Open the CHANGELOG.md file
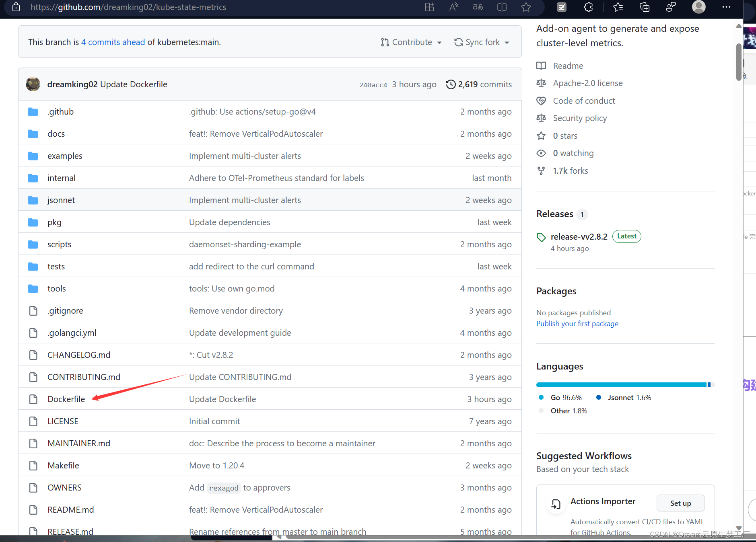756x542 pixels. (x=79, y=355)
